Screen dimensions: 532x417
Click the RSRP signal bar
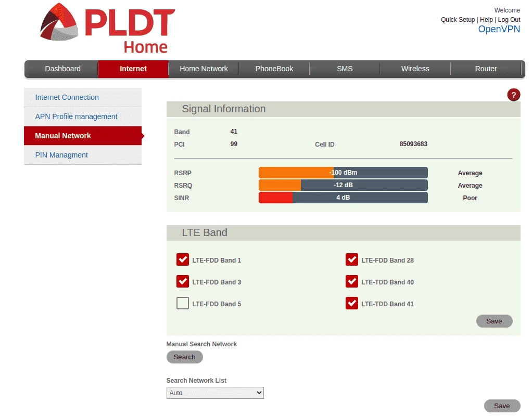(x=343, y=173)
